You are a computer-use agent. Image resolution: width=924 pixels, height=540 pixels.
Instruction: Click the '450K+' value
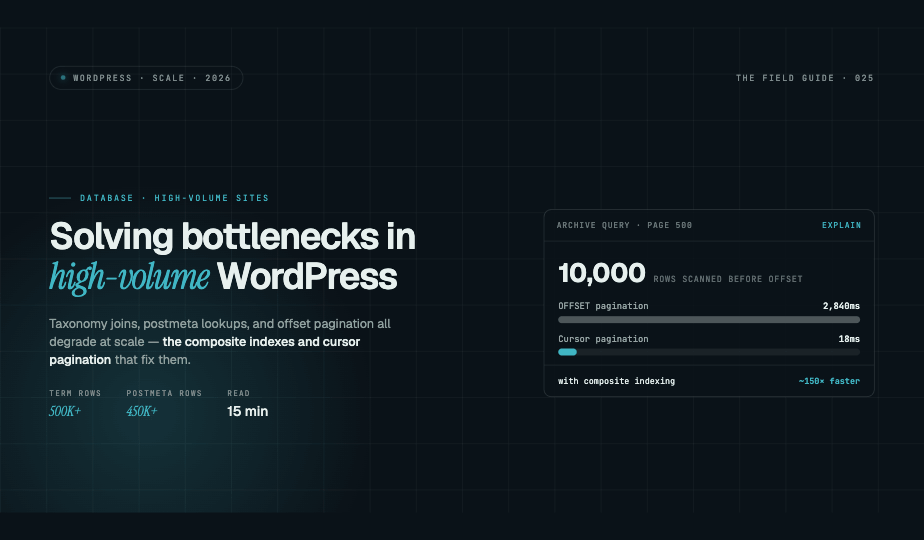pos(141,411)
